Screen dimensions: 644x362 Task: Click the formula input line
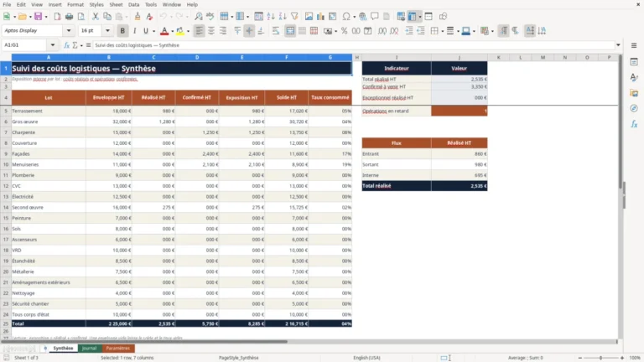click(x=353, y=45)
